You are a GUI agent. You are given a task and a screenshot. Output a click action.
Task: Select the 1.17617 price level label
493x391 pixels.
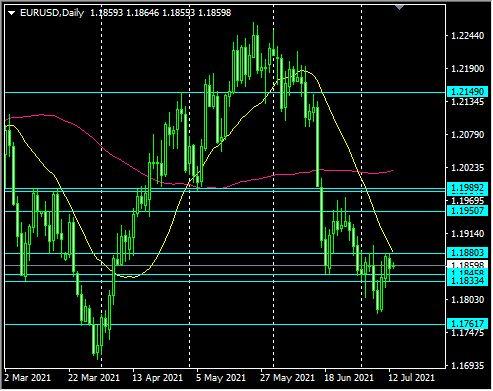[x=467, y=323]
